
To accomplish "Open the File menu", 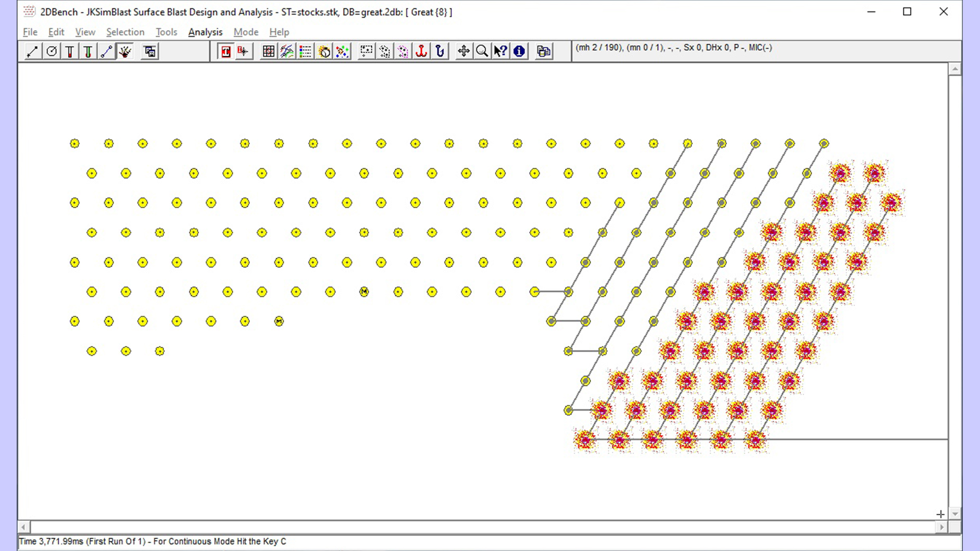I will click(x=30, y=32).
